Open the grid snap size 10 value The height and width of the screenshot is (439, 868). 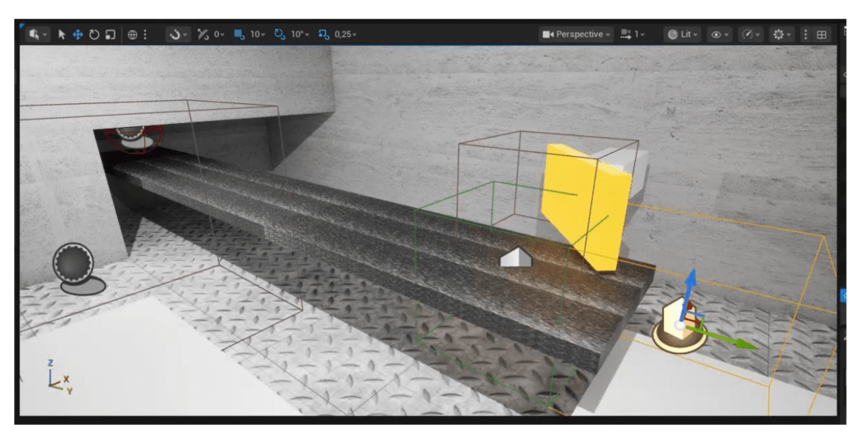(x=258, y=35)
